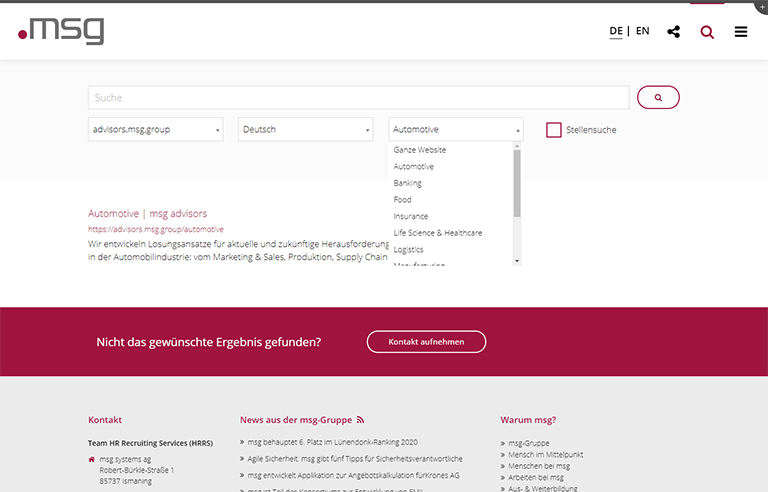Click dropdown list scrollbar thumb
The width and height of the screenshot is (768, 492).
point(517,183)
